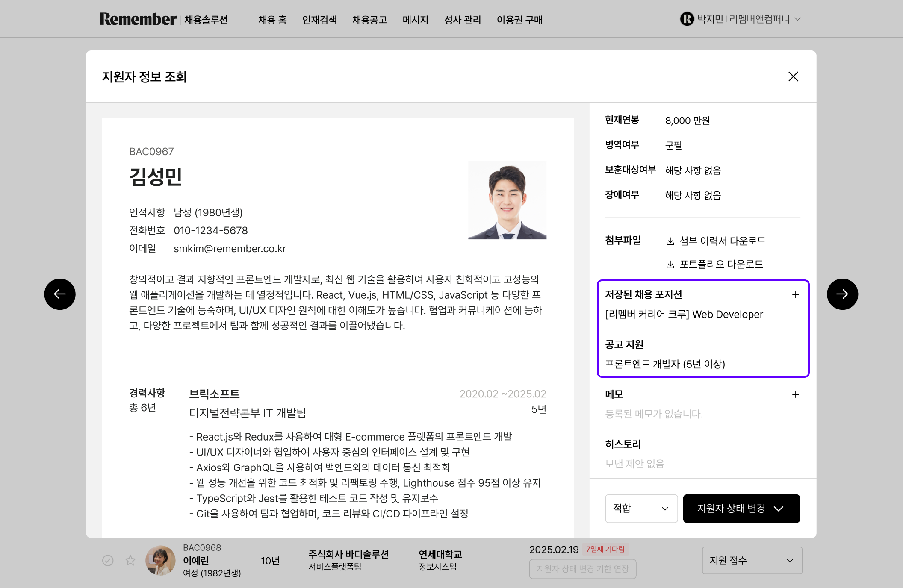Click the download icon beside 첨부 이력서 다운로드
903x588 pixels.
pos(670,241)
